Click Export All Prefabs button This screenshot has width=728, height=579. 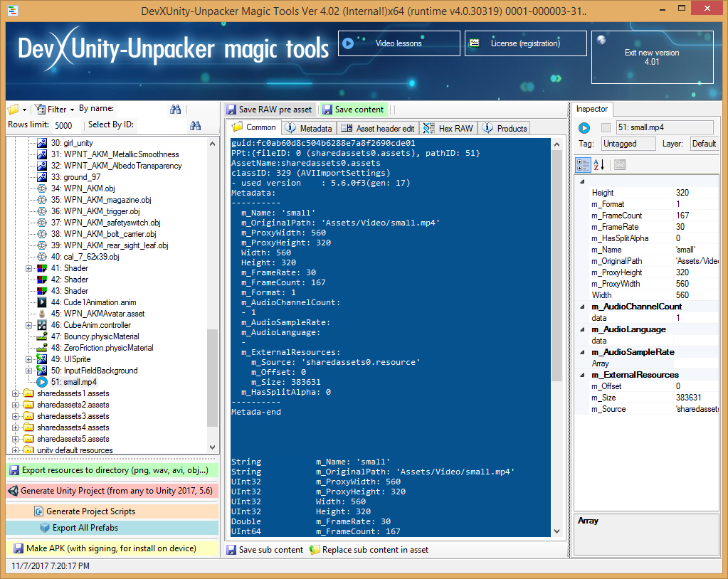[112, 528]
